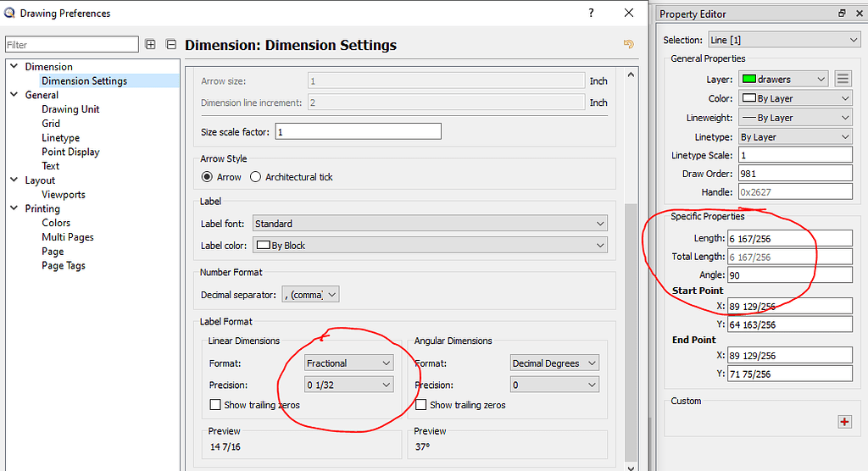The width and height of the screenshot is (868, 471).
Task: Open Decimal separator comma dropdown
Action: point(310,295)
